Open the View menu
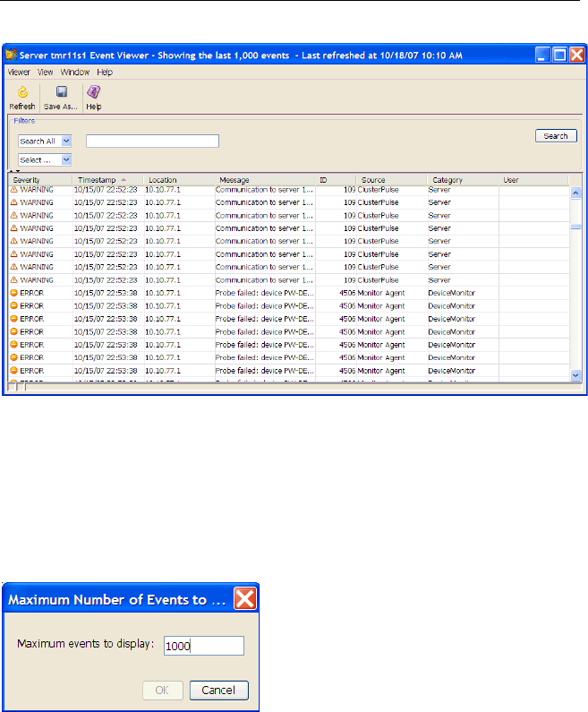The width and height of the screenshot is (588, 712). click(x=46, y=72)
